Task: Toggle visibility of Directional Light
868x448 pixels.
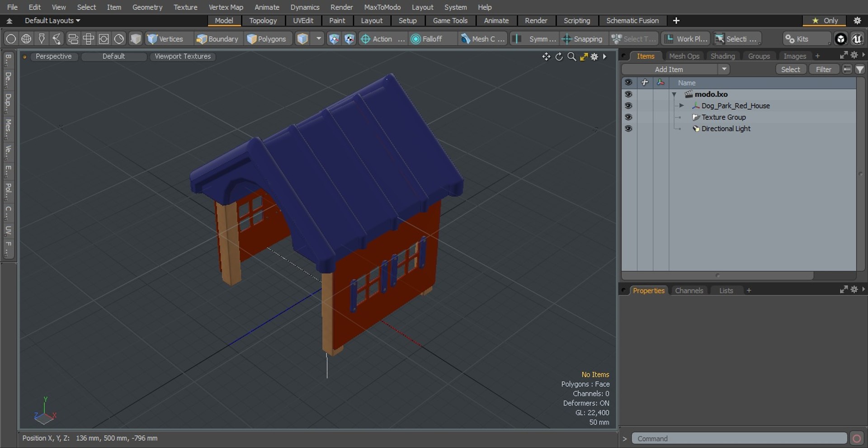Action: pyautogui.click(x=628, y=128)
